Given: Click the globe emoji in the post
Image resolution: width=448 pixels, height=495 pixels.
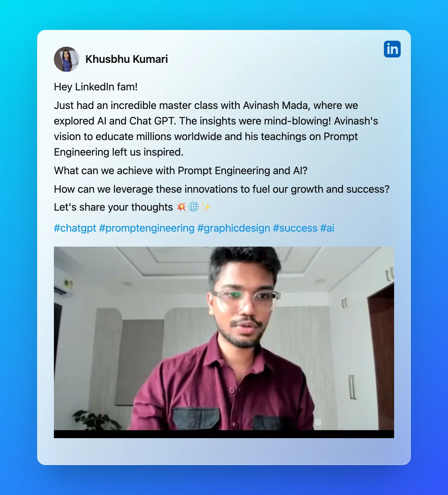Looking at the screenshot, I should pyautogui.click(x=193, y=207).
